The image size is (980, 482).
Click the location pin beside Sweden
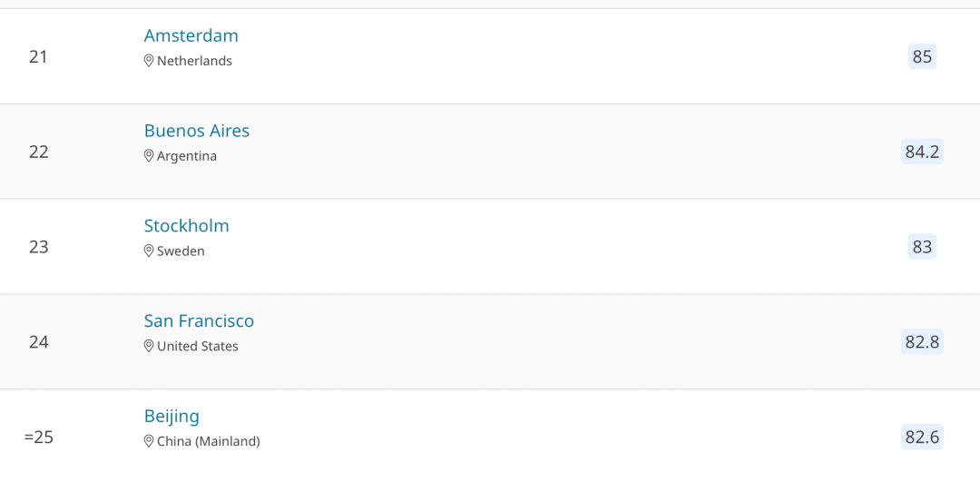(x=149, y=251)
